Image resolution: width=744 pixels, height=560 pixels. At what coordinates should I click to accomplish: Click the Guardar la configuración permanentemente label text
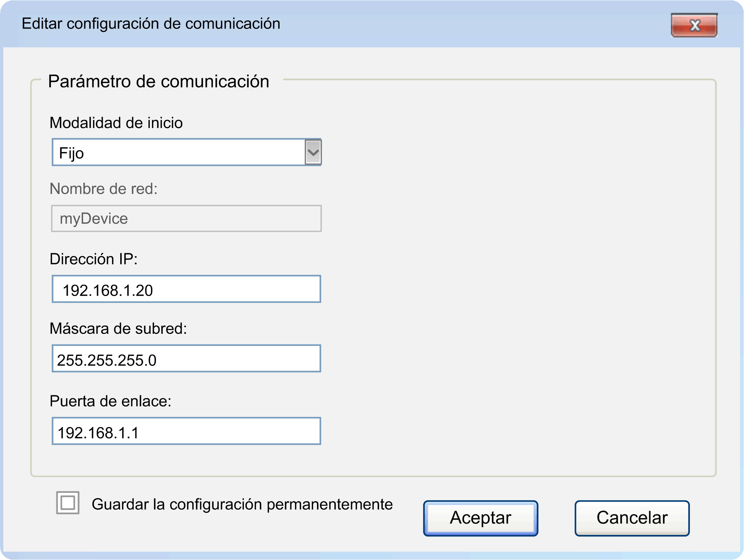(242, 504)
